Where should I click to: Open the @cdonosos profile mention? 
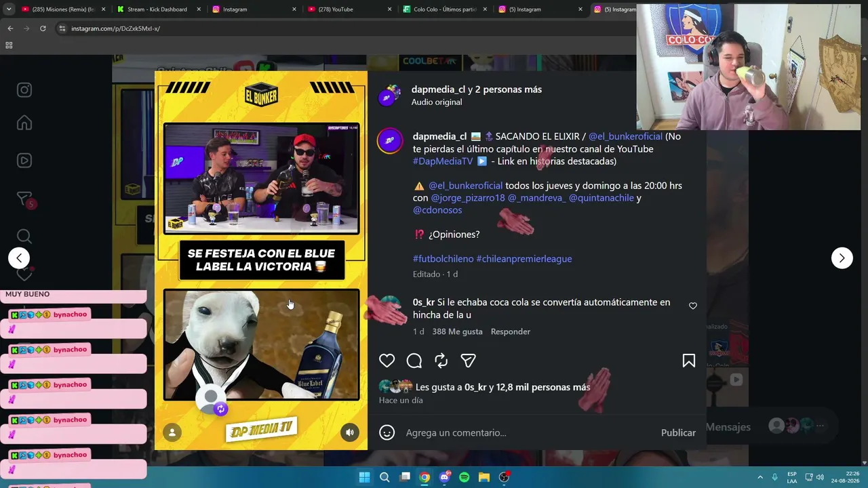click(x=437, y=210)
